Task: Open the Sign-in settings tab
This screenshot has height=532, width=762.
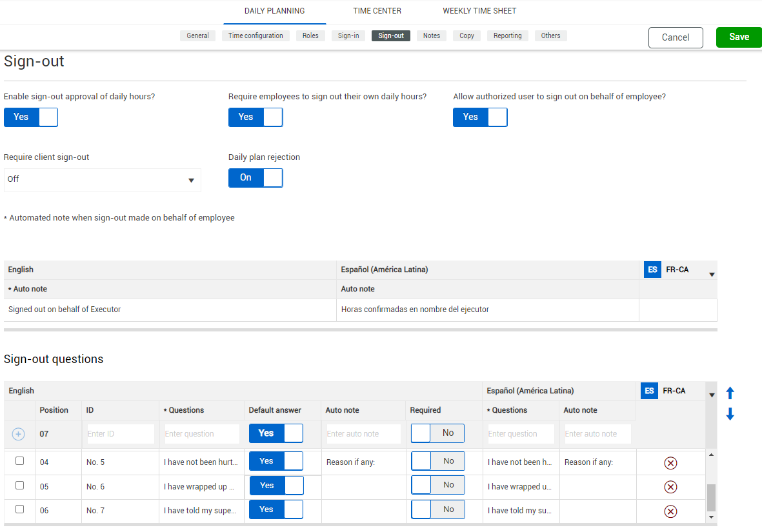Action: click(x=348, y=36)
